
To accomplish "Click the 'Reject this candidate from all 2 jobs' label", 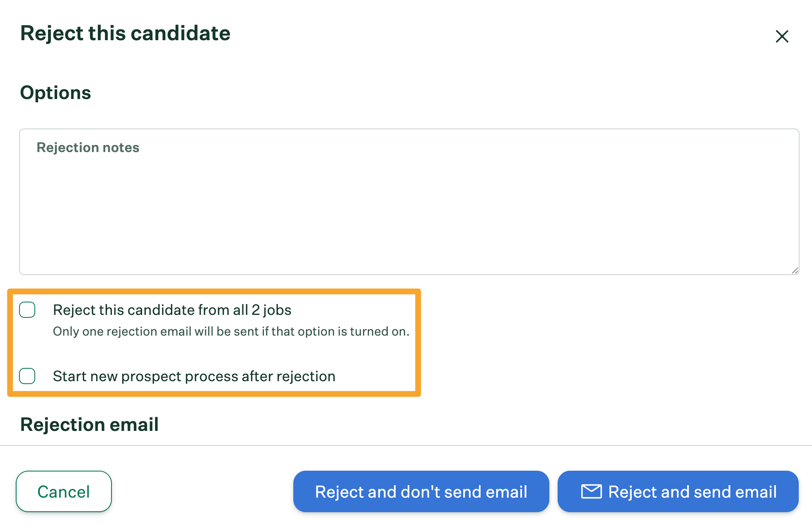I will [172, 310].
